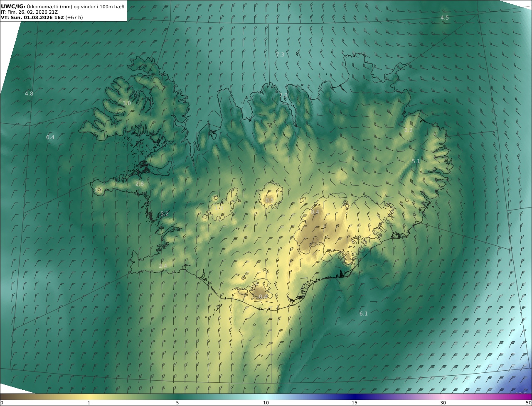
Task: Click the colorbar tick label 0
Action: [2, 403]
